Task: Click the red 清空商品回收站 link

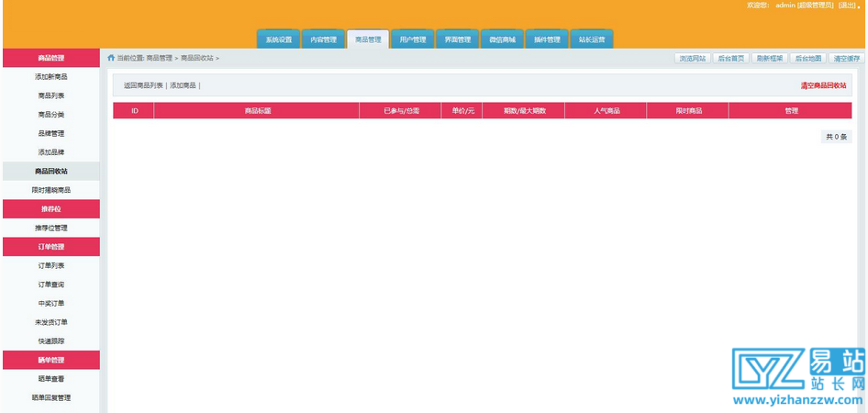Action: (x=823, y=85)
